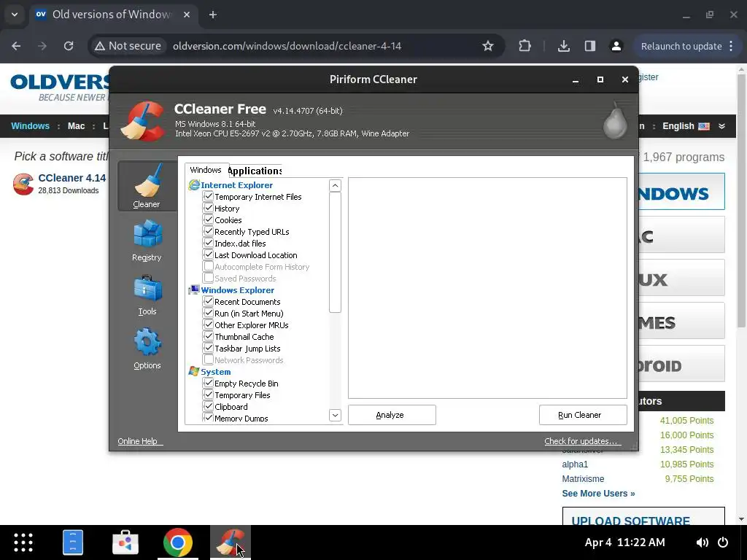
Task: Click the Analyze button
Action: pos(392,415)
